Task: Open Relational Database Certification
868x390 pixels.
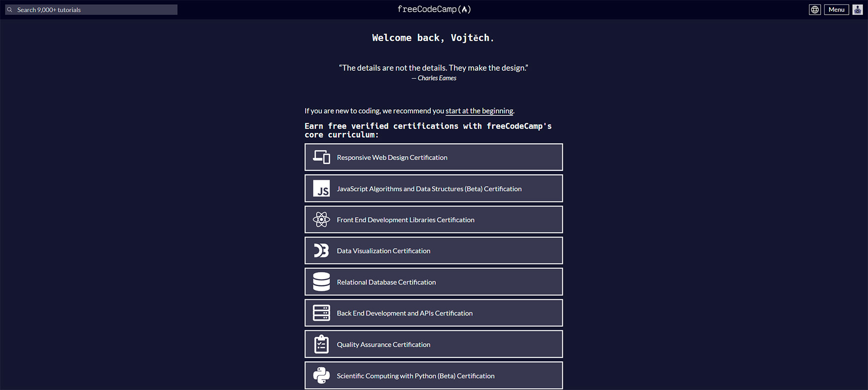Action: (434, 282)
